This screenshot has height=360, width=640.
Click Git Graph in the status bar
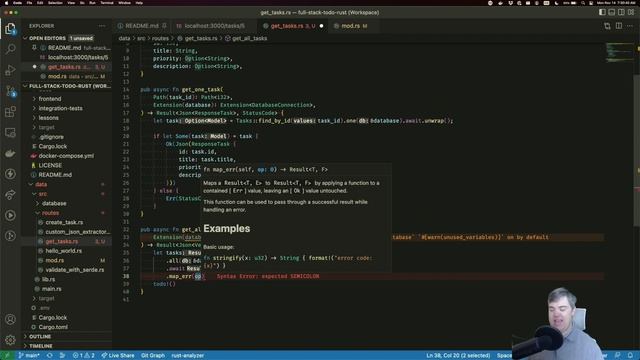(x=153, y=356)
